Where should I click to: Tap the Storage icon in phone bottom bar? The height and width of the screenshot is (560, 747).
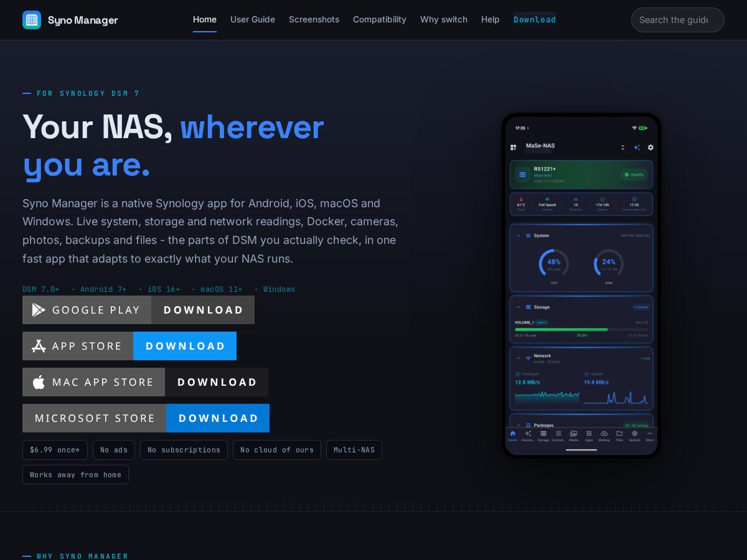[543, 433]
